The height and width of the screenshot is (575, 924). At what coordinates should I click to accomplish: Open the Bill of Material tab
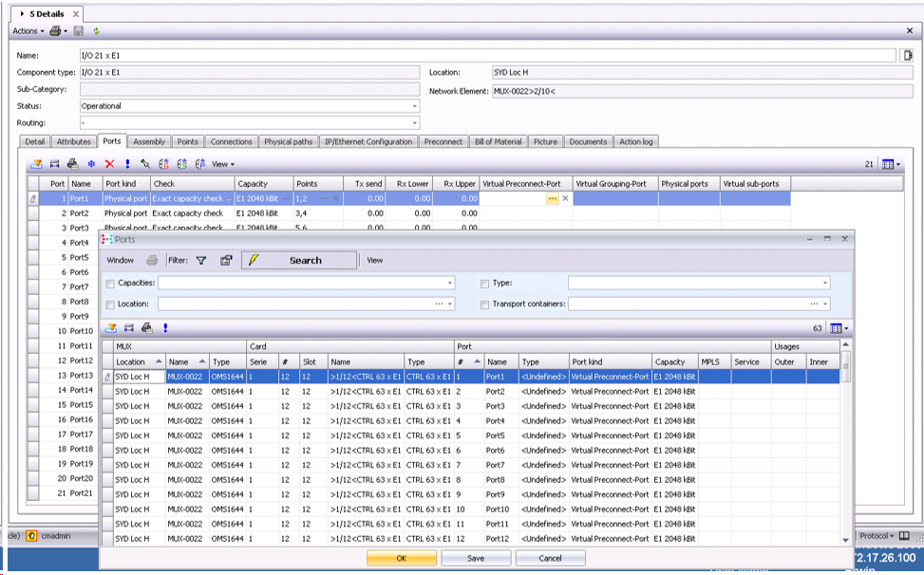[498, 141]
